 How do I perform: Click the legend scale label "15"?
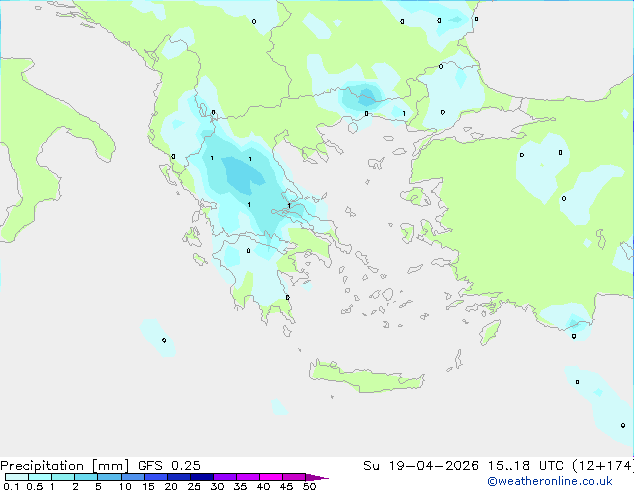[148, 486]
